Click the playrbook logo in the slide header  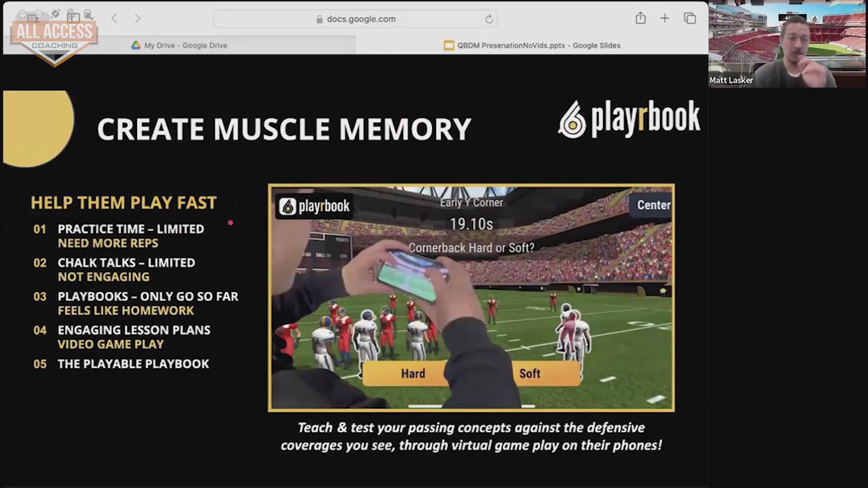629,119
